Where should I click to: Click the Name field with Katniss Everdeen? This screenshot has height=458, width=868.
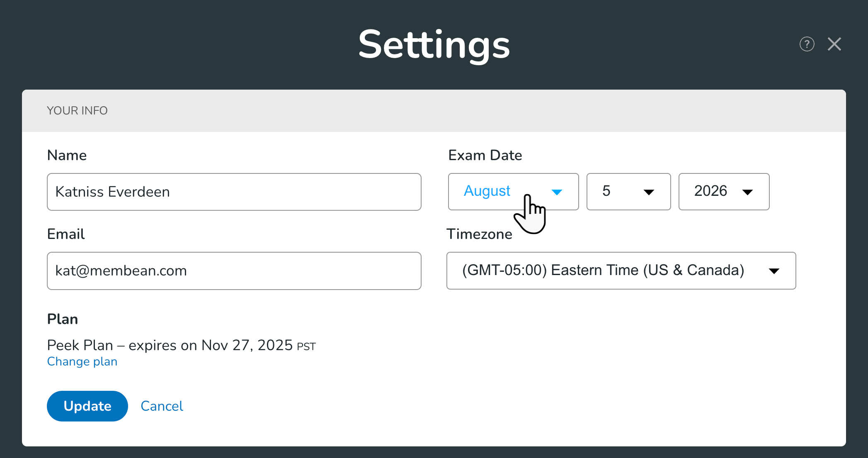(234, 192)
